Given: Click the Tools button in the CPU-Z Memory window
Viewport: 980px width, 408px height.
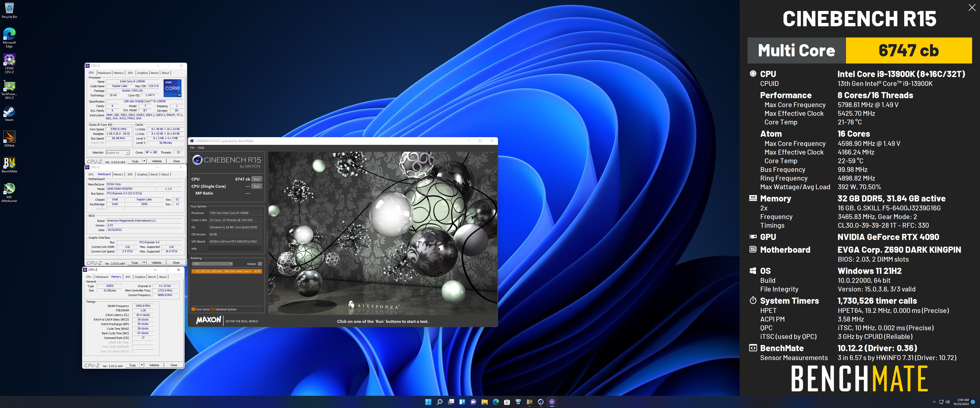Looking at the screenshot, I should tap(132, 365).
